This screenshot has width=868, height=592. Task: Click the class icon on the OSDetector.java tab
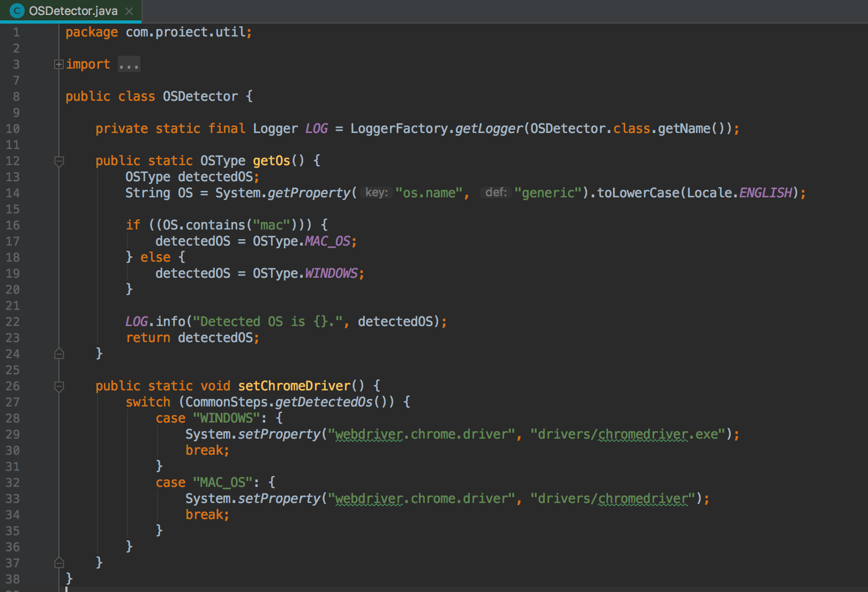tap(17, 11)
